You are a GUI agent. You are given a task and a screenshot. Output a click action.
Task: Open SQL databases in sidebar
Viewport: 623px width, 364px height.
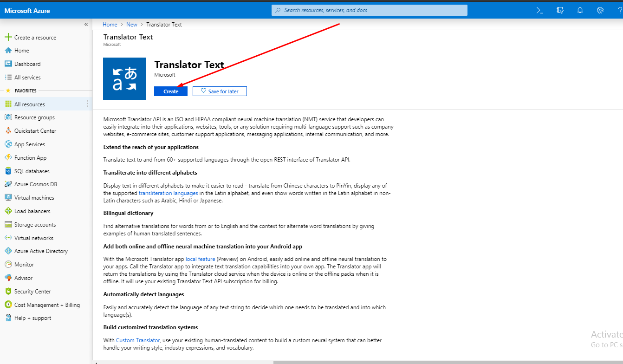coord(32,171)
